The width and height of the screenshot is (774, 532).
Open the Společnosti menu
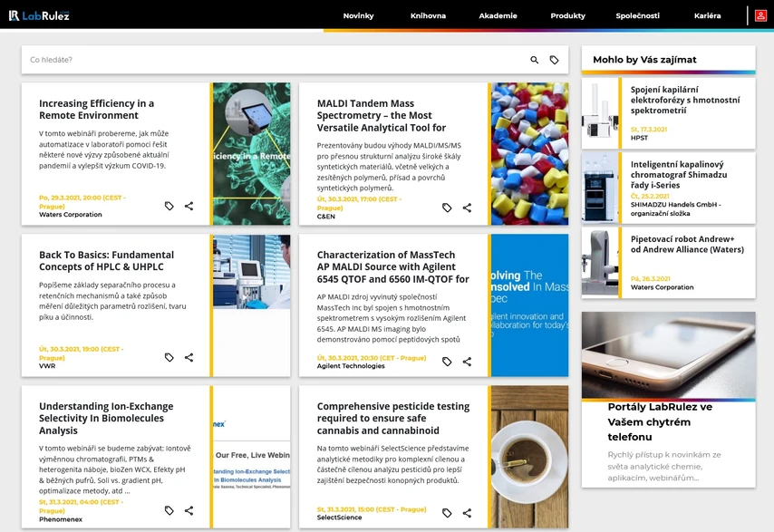click(637, 15)
